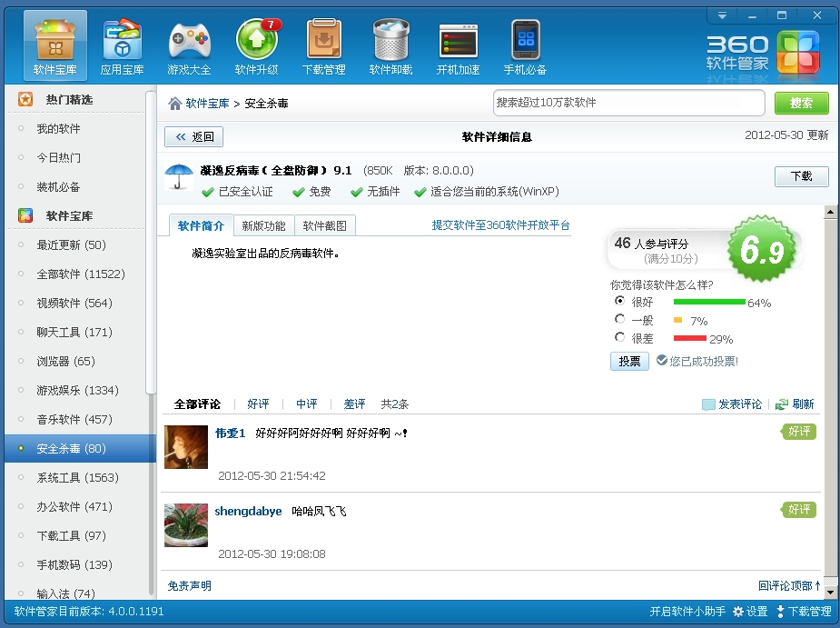Image resolution: width=840 pixels, height=628 pixels.
Task: Click the 下载管理 arrow icon in status bar
Action: coord(780,612)
